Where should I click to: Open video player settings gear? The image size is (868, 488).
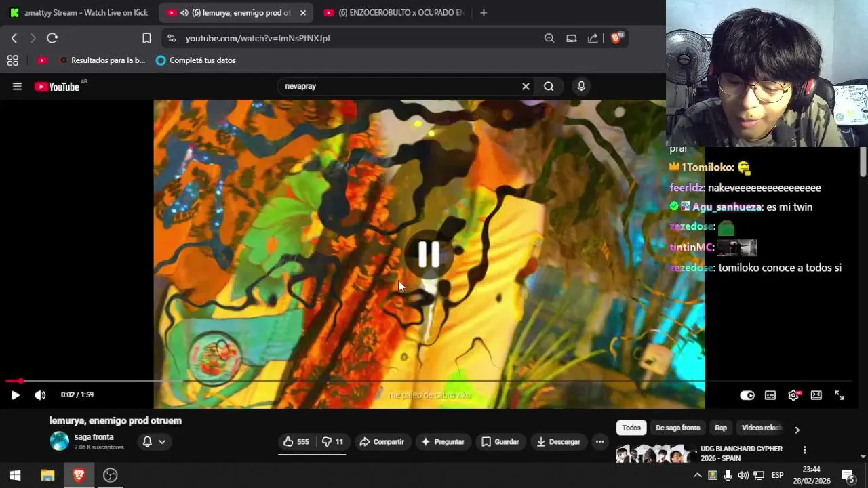pyautogui.click(x=793, y=395)
